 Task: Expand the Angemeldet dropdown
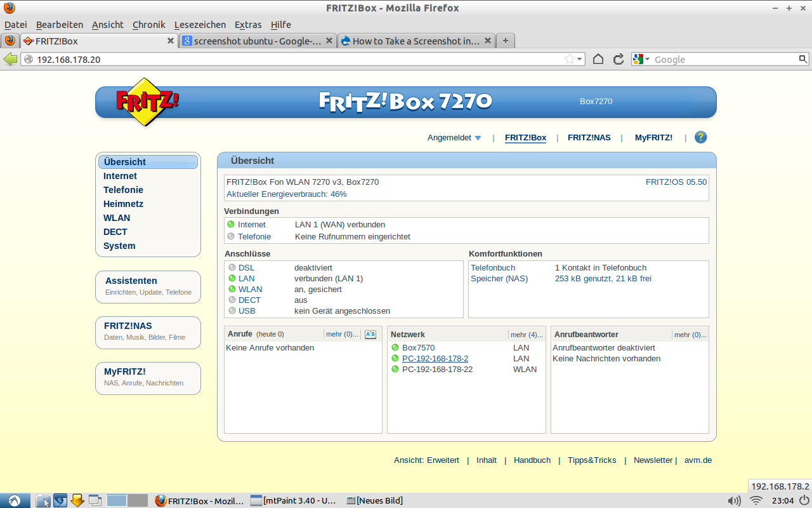click(454, 138)
